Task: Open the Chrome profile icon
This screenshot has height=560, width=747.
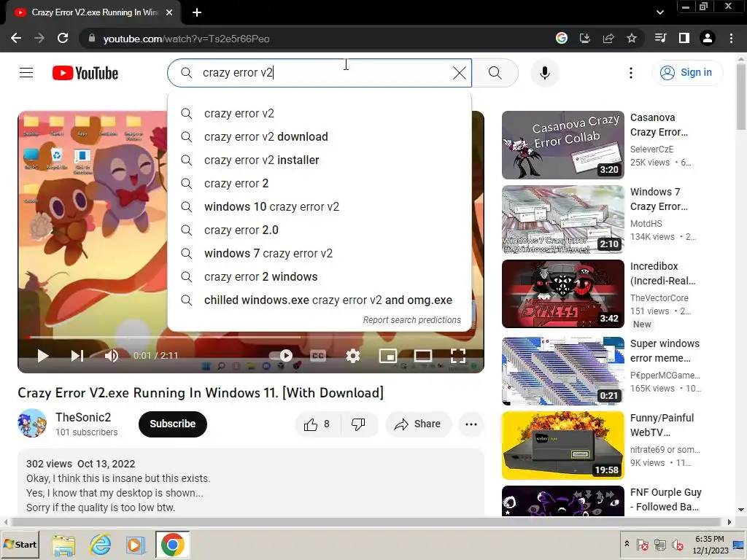Action: coord(708,38)
